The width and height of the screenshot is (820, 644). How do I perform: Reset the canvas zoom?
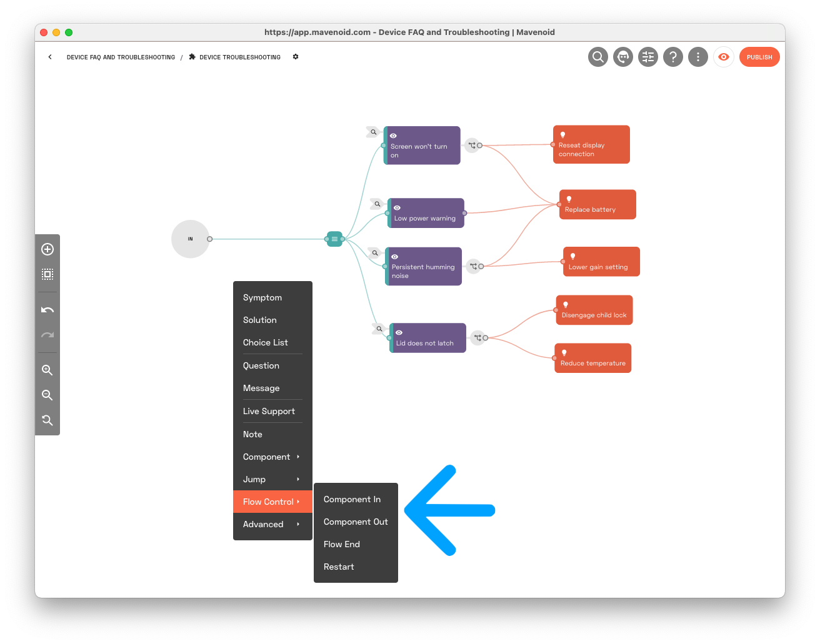click(47, 420)
